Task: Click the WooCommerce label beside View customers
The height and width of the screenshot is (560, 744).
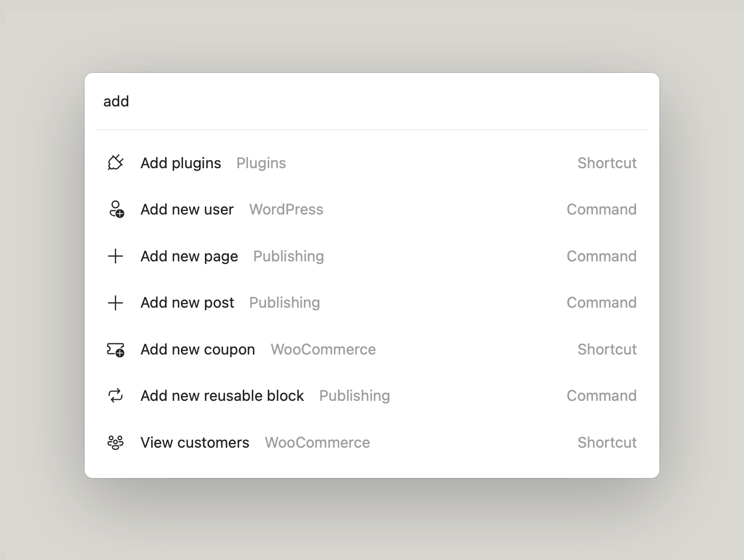Action: pyautogui.click(x=317, y=442)
